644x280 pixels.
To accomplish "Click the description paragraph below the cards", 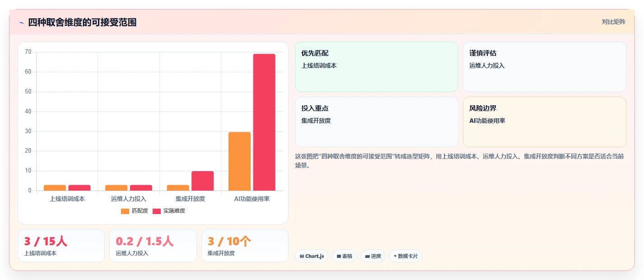I will pyautogui.click(x=458, y=161).
